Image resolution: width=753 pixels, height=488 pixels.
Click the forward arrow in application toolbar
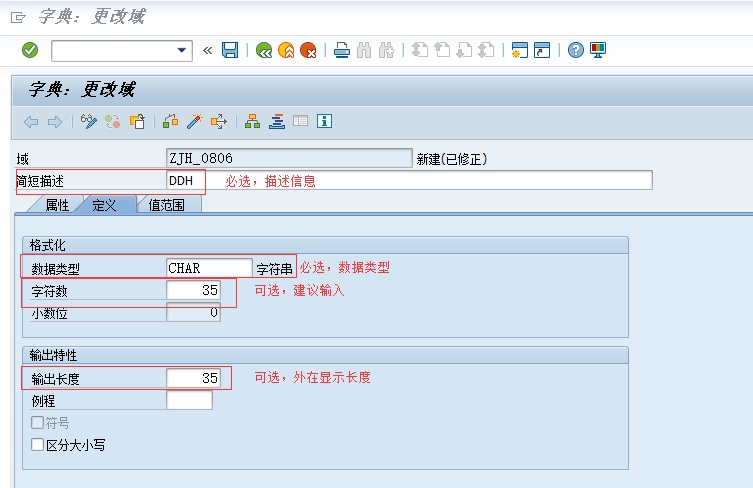coord(55,122)
